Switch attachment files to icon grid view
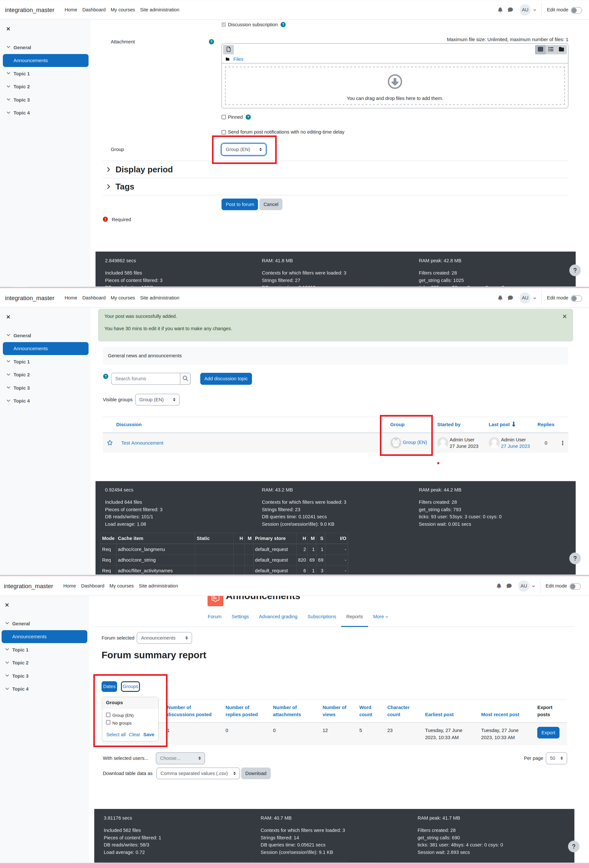This screenshot has height=868, width=589. pos(540,49)
